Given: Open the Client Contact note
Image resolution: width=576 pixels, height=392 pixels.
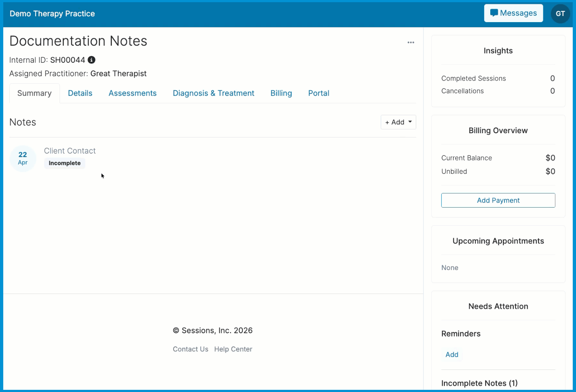Looking at the screenshot, I should pos(70,151).
